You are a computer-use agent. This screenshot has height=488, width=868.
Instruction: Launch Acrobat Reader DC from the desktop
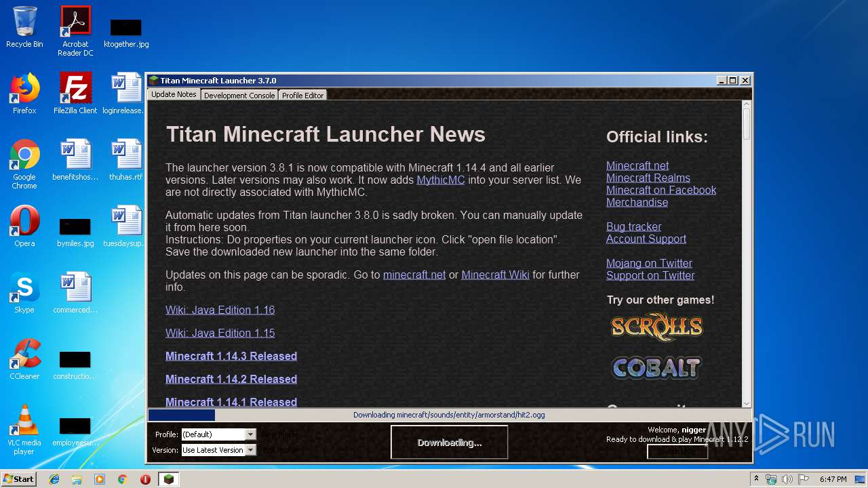(x=75, y=30)
